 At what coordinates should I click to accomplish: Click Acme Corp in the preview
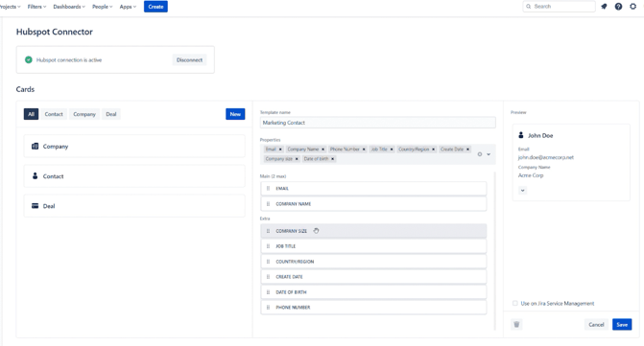[531, 175]
